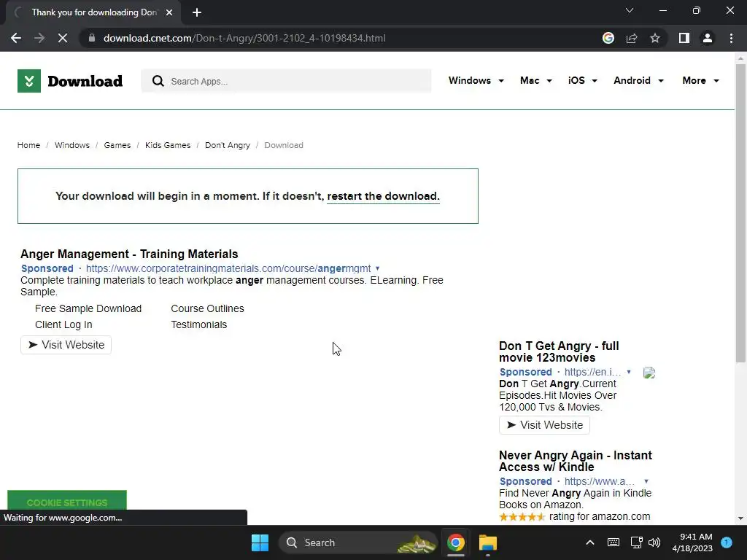Click Course Outlines link
747x560 pixels.
click(x=207, y=308)
